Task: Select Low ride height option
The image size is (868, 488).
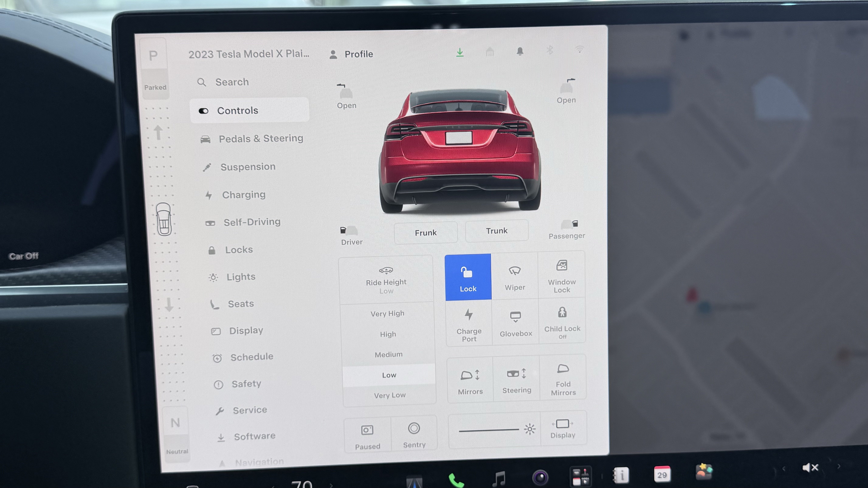Action: (x=389, y=375)
